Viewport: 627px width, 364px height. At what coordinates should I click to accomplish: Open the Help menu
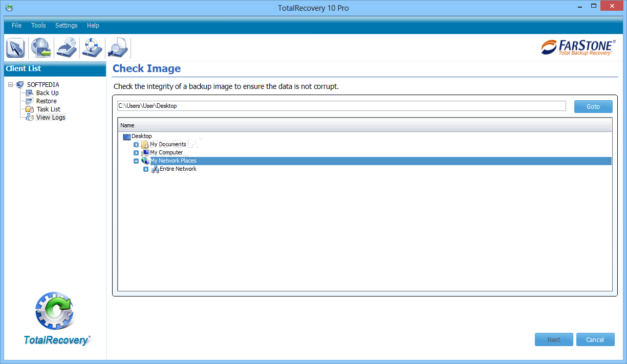[93, 25]
